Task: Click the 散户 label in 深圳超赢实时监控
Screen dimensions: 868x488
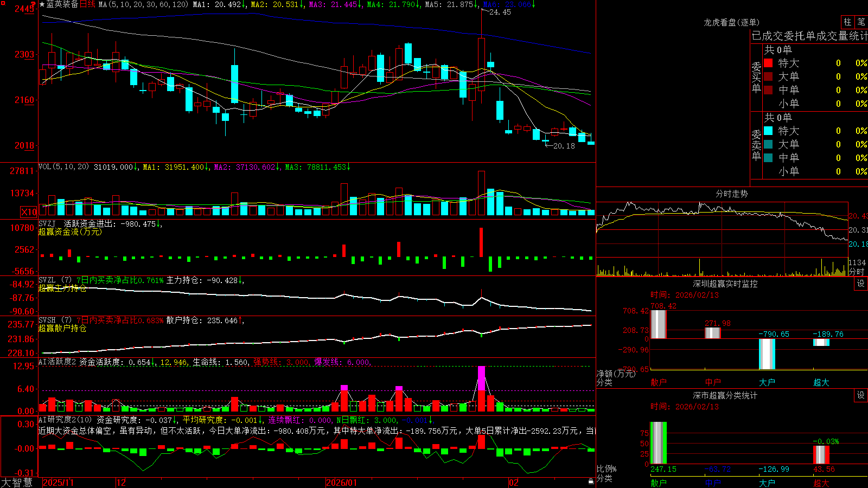Action: pyautogui.click(x=659, y=382)
